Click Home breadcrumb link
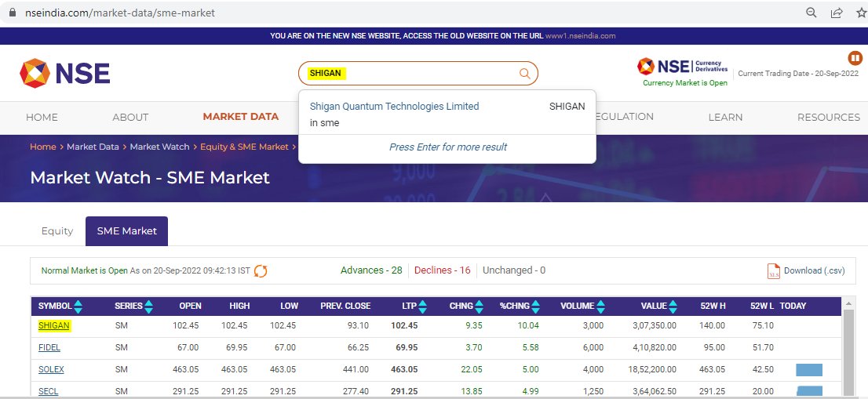The height and width of the screenshot is (399, 868). tap(42, 147)
